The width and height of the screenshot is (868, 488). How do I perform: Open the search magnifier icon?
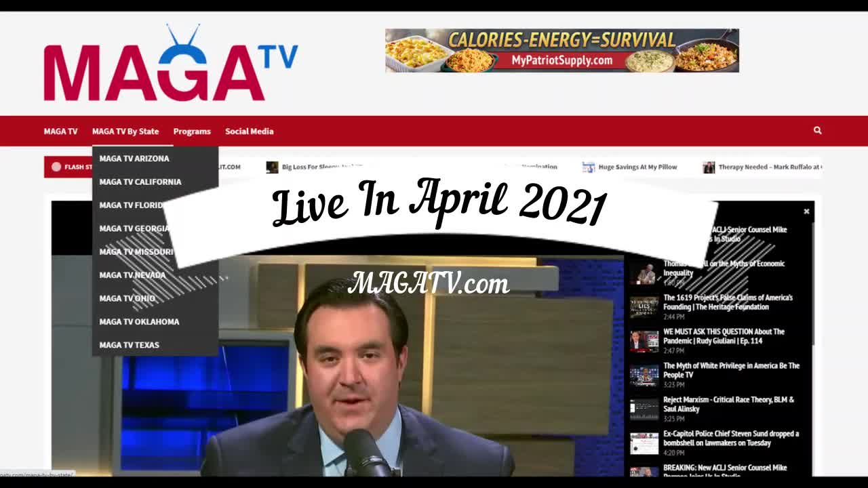click(817, 130)
